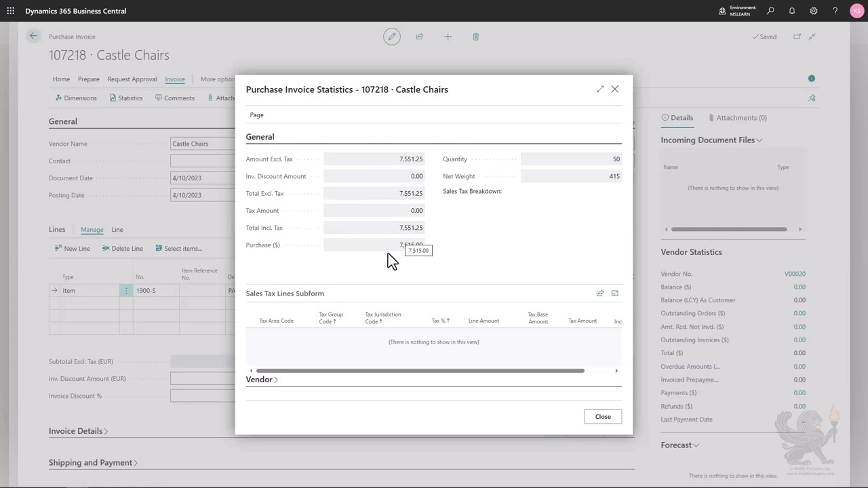Collapse the General section on invoice page
Image resolution: width=868 pixels, height=488 pixels.
pos(62,121)
